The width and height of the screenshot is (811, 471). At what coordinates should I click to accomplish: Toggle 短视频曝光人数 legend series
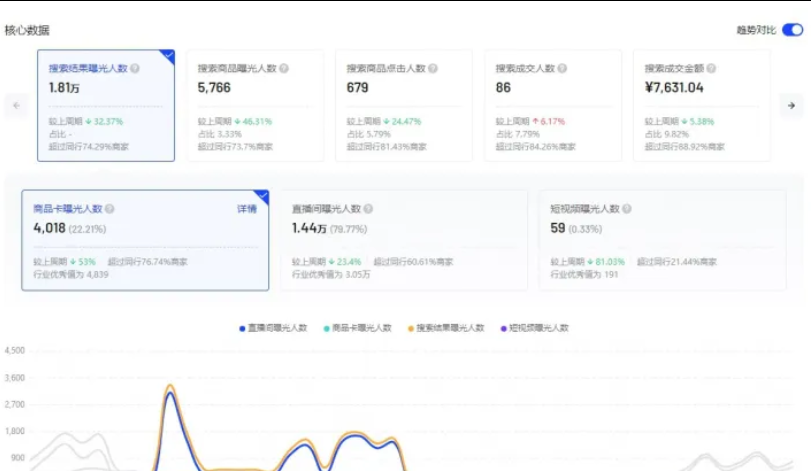(534, 328)
